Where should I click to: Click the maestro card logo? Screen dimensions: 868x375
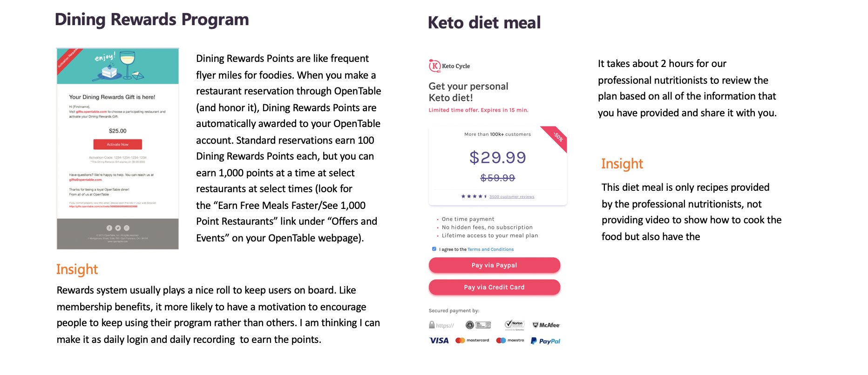tap(510, 341)
